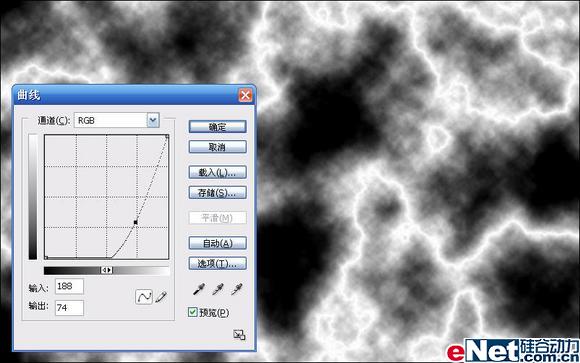580x363 pixels.
Task: Click the 取消 cancel button
Action: tap(218, 147)
